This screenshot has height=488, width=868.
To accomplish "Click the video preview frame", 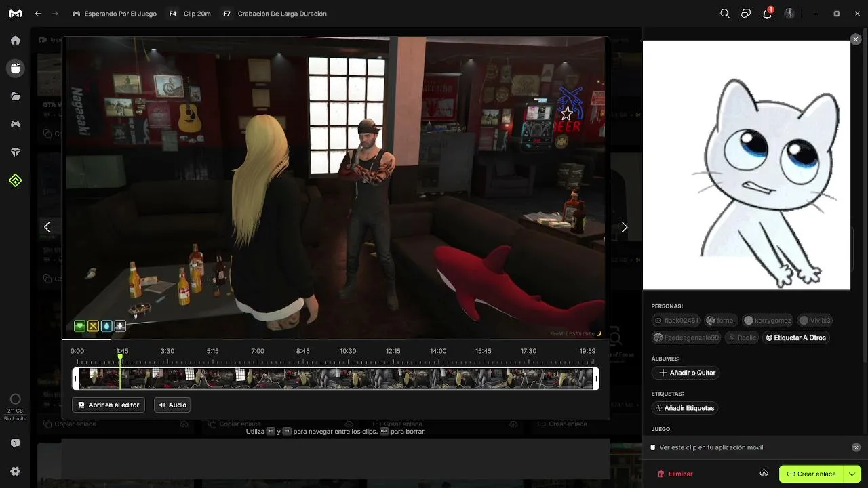I will pyautogui.click(x=336, y=188).
